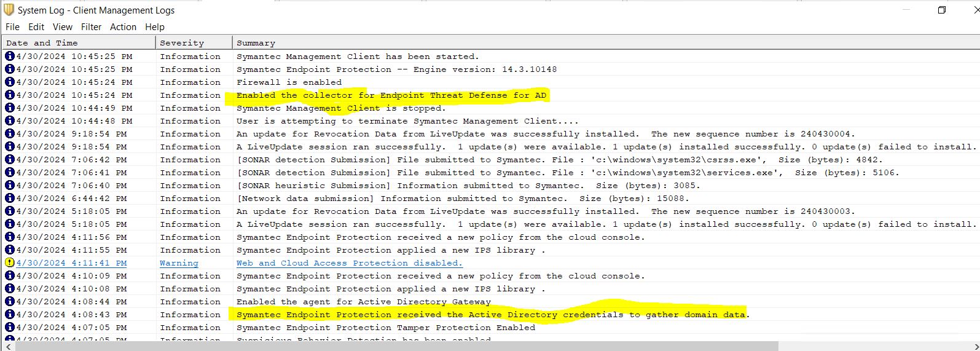The image size is (980, 351).
Task: Click the horizontal scrollbar thumb at the bottom
Action: [x=397, y=346]
